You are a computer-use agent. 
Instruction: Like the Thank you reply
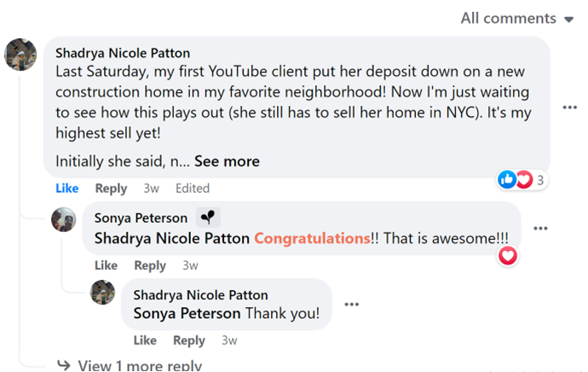pos(145,340)
